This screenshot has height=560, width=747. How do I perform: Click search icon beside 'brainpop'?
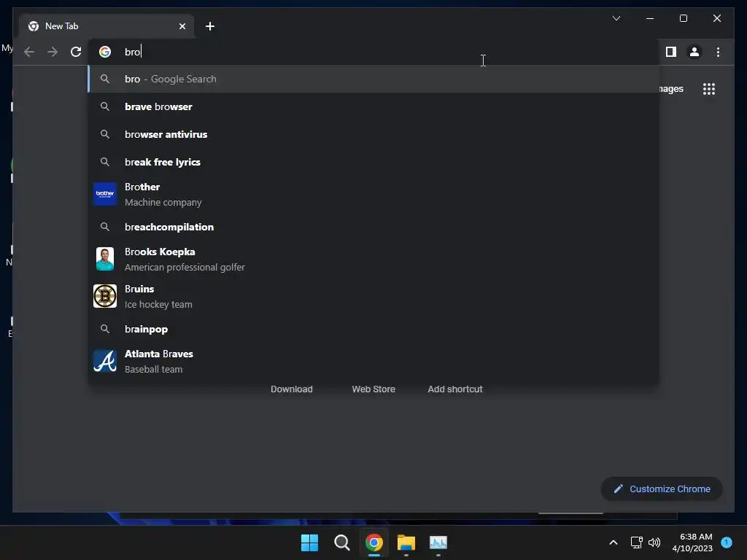[x=105, y=329]
